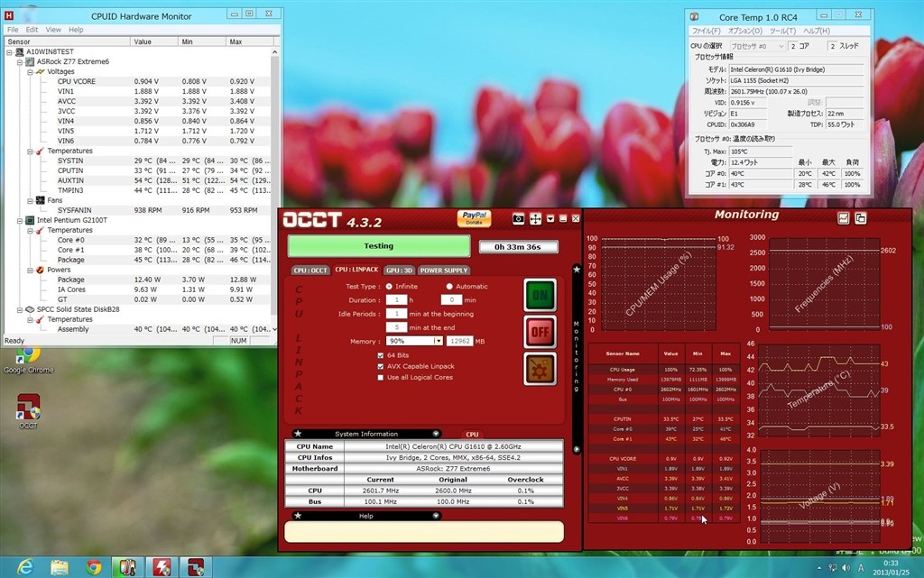This screenshot has height=578, width=924.
Task: Click the drive icon for SPCC Solid State Disk
Action: pos(30,309)
